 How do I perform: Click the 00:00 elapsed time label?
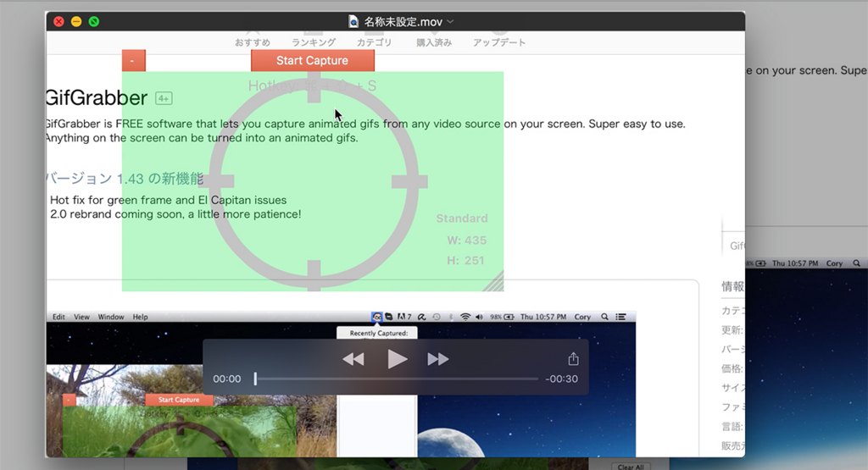tap(227, 379)
